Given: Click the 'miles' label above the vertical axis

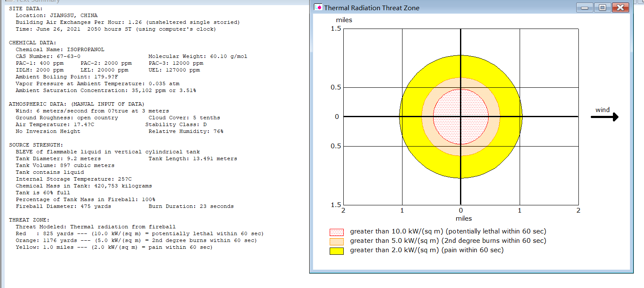Looking at the screenshot, I should click(344, 20).
